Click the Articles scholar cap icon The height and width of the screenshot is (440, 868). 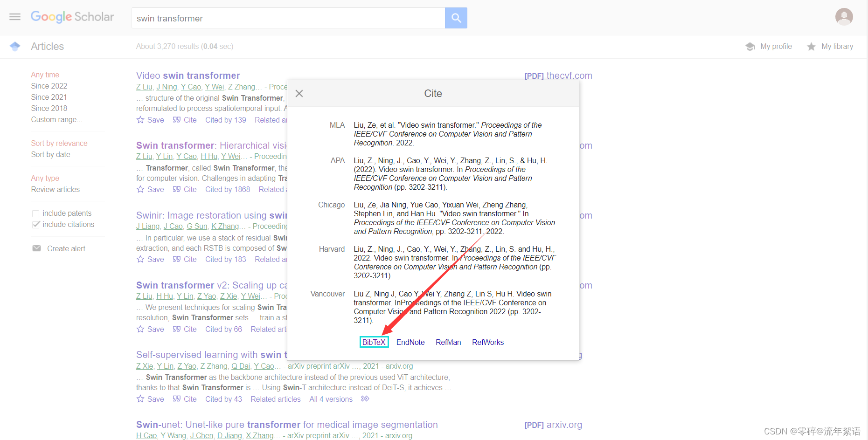15,46
